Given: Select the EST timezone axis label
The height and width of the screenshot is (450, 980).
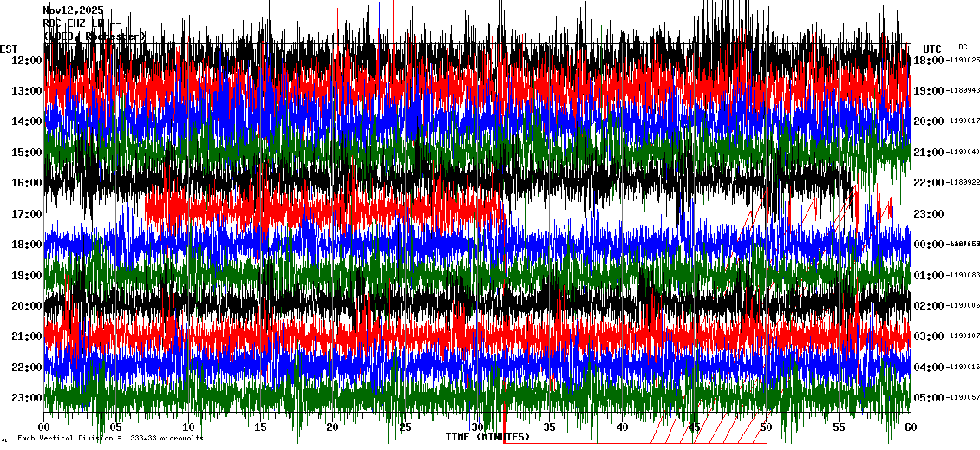Looking at the screenshot, I should 8,49.
